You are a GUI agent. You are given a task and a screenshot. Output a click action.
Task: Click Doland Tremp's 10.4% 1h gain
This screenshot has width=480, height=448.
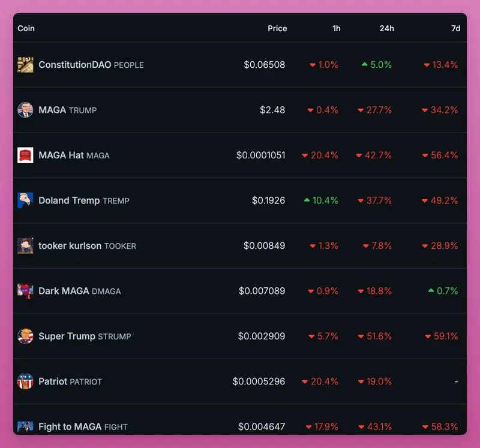click(x=321, y=200)
